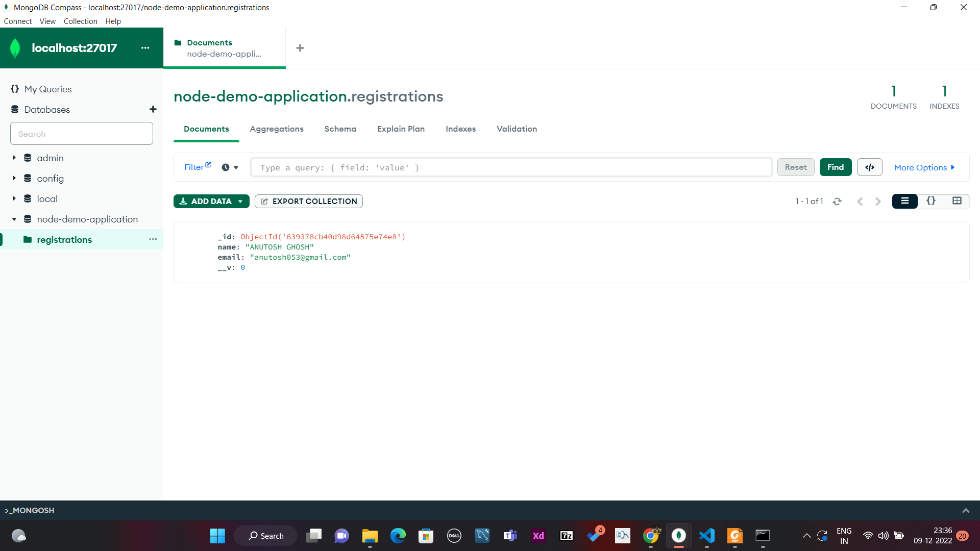
Task: Open the Collection menu
Action: click(80, 21)
